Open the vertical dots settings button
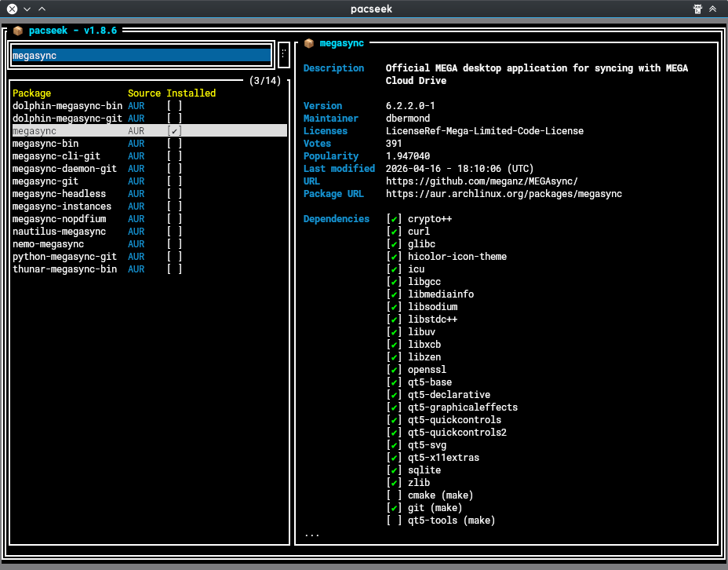728x570 pixels. [x=283, y=56]
